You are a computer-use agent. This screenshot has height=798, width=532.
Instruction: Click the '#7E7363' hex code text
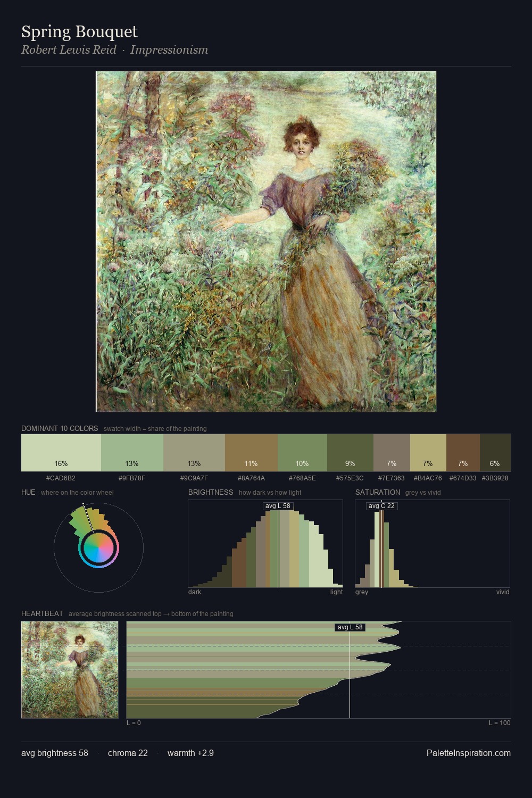tap(392, 478)
